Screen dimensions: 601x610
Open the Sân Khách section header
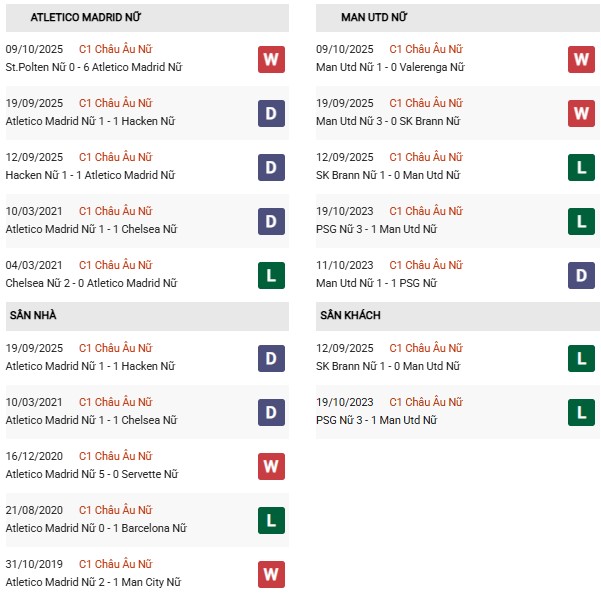pos(350,315)
